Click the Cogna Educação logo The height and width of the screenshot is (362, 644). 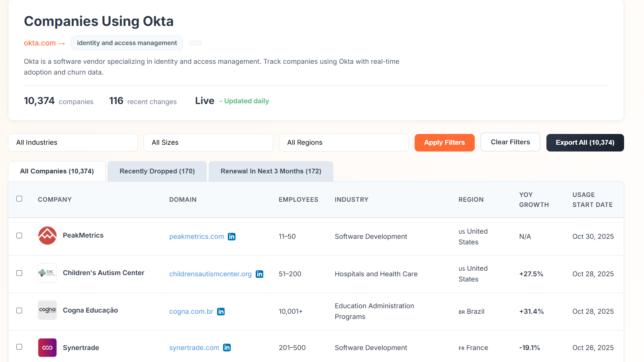click(47, 310)
